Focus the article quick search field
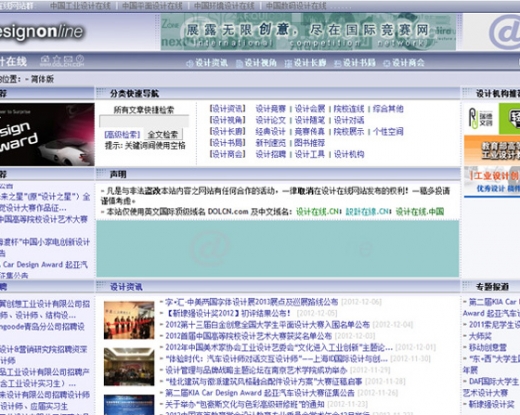 pyautogui.click(x=144, y=121)
